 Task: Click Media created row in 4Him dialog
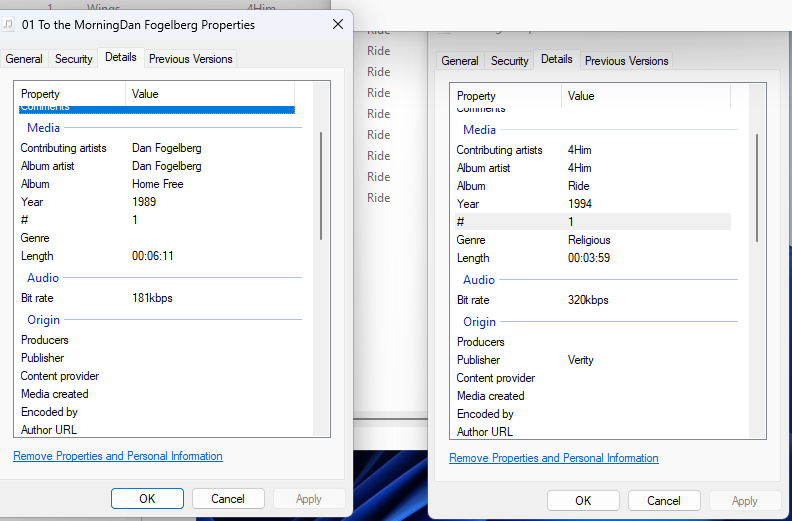pos(592,396)
